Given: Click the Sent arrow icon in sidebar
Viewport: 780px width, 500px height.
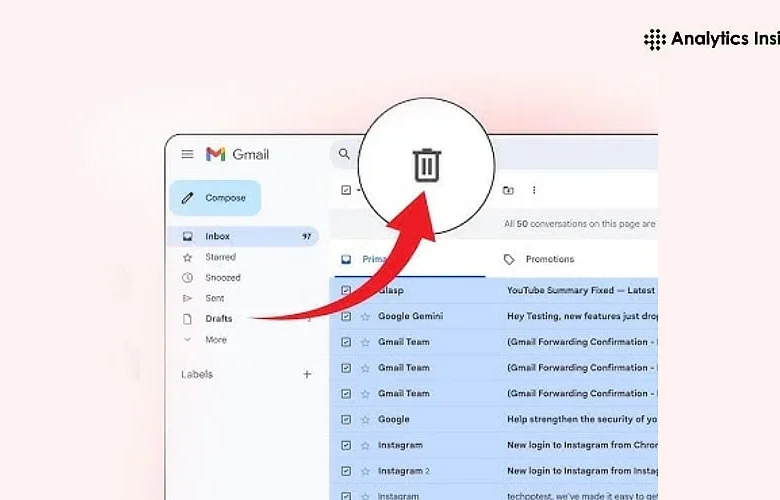Looking at the screenshot, I should (188, 298).
